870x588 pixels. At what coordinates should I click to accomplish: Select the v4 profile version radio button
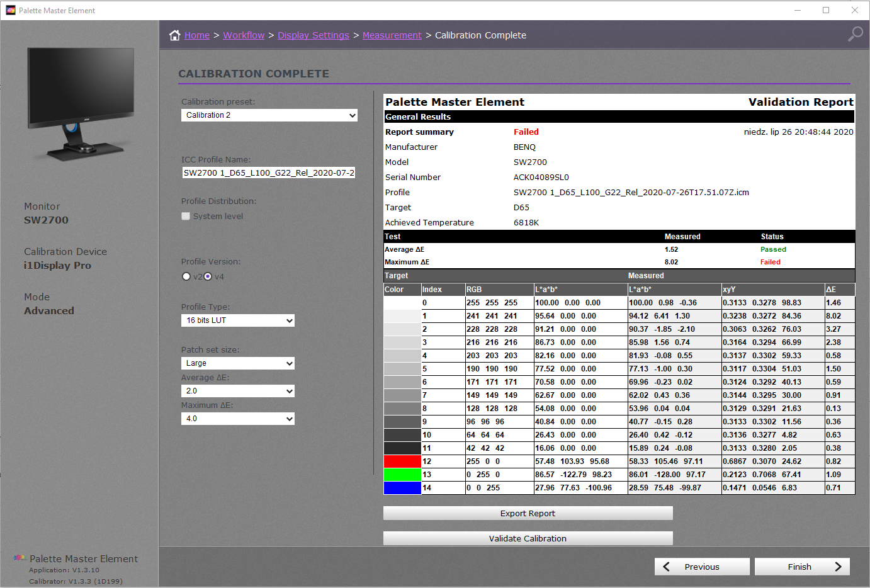pyautogui.click(x=208, y=276)
